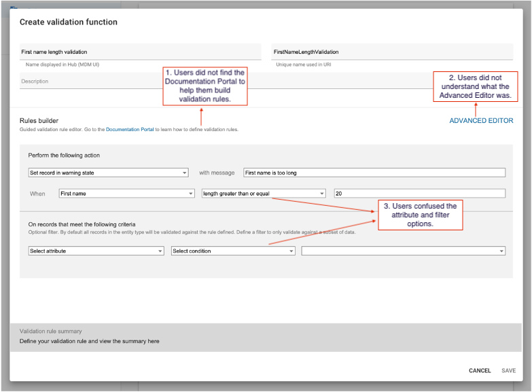Edit the 'First name length validation' name field
Screen dimensions: 532x392
click(x=140, y=52)
